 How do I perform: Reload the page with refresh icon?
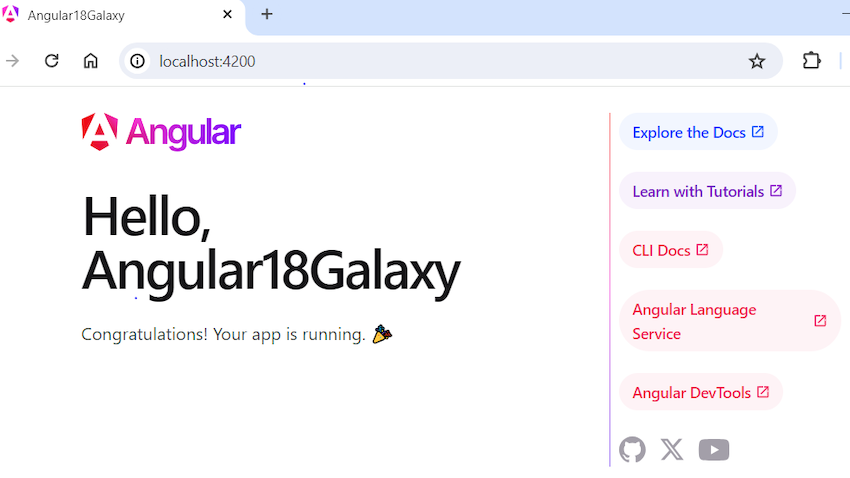51,61
